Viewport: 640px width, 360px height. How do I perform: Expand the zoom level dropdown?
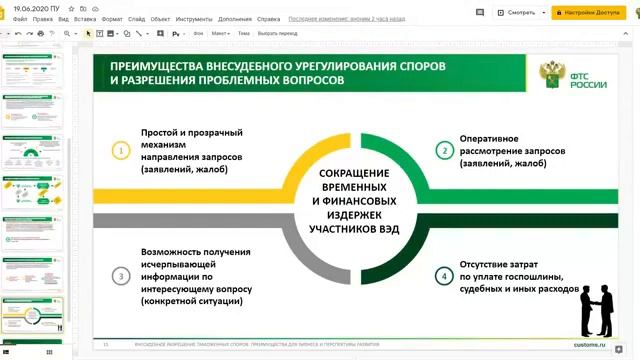point(76,33)
